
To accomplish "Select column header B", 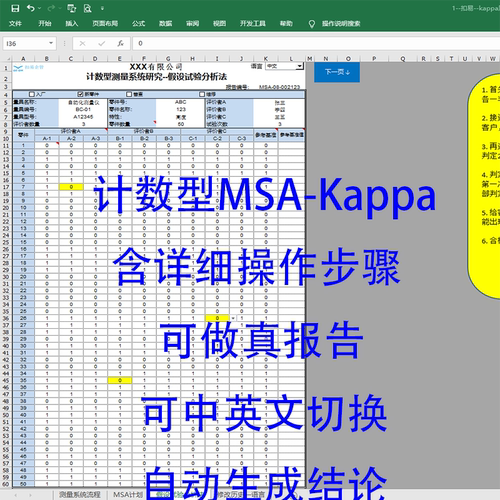I will (x=47, y=59).
